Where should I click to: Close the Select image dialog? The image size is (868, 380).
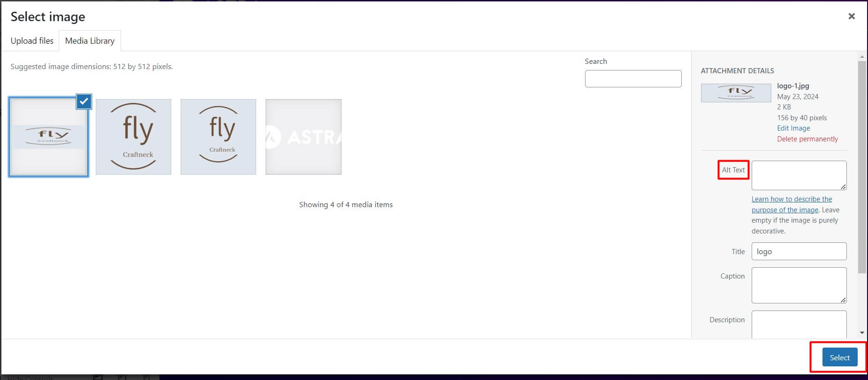click(x=852, y=16)
